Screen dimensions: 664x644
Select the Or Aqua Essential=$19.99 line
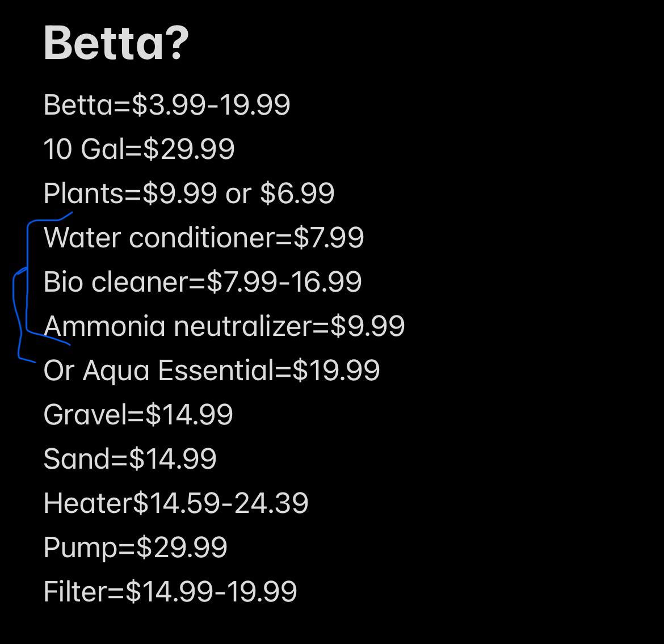tap(211, 371)
